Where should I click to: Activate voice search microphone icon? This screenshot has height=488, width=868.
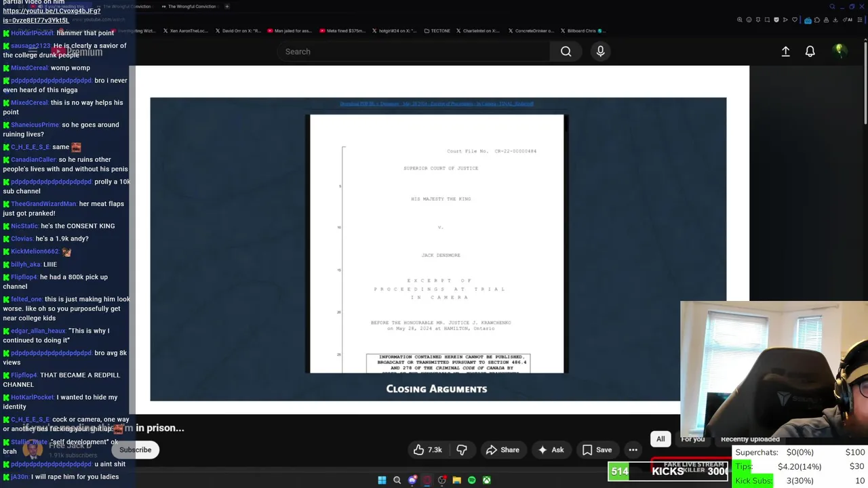pyautogui.click(x=600, y=52)
